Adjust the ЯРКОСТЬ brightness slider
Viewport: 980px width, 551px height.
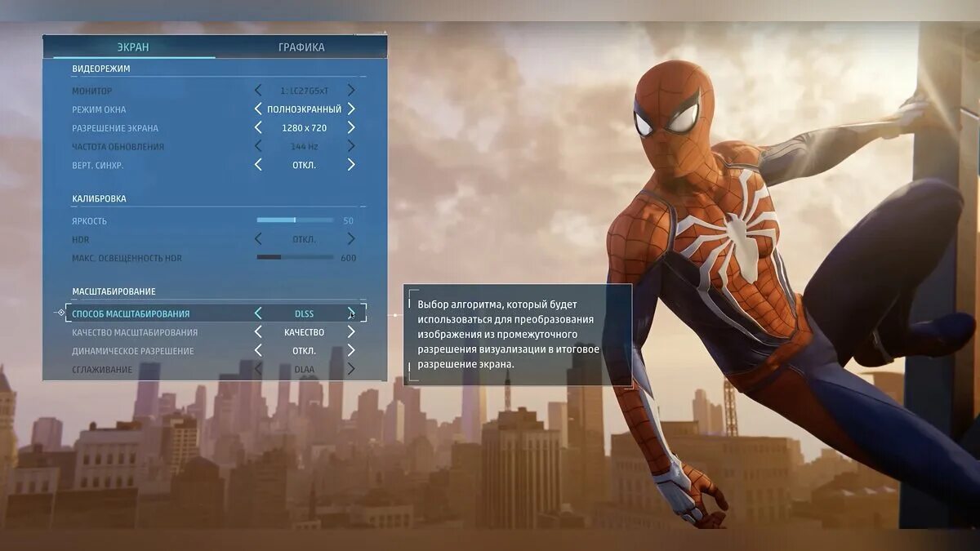[295, 220]
